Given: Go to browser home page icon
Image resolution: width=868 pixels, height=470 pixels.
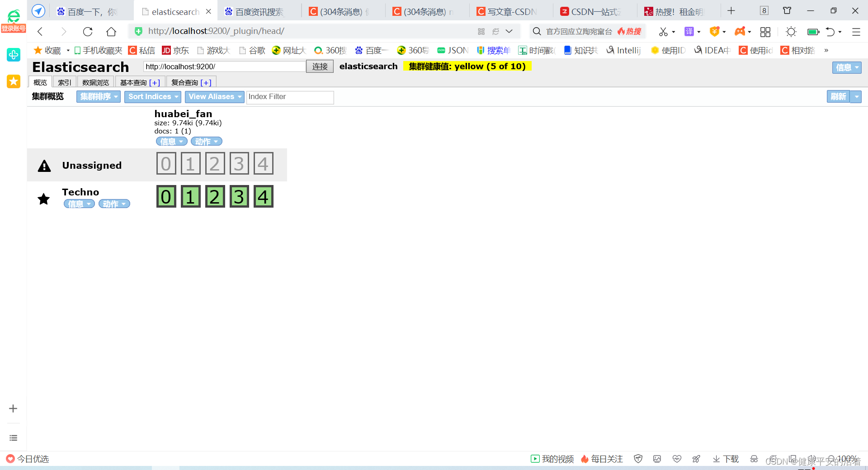Looking at the screenshot, I should point(111,31).
